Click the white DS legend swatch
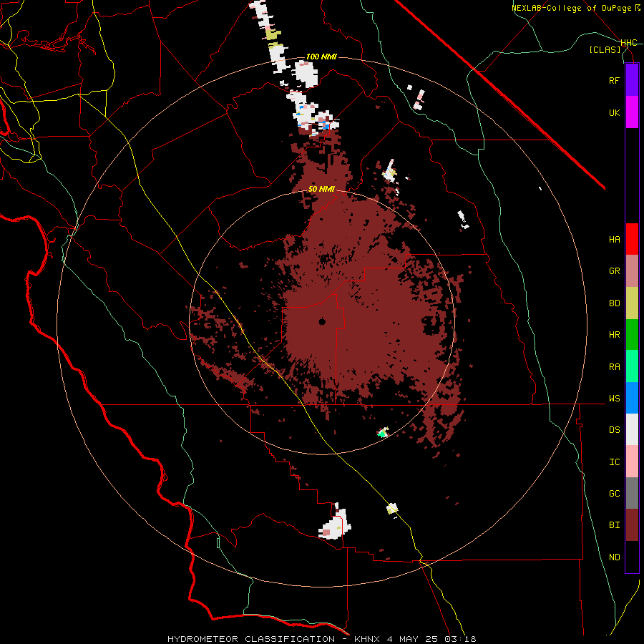The height and width of the screenshot is (644, 644). coord(632,429)
